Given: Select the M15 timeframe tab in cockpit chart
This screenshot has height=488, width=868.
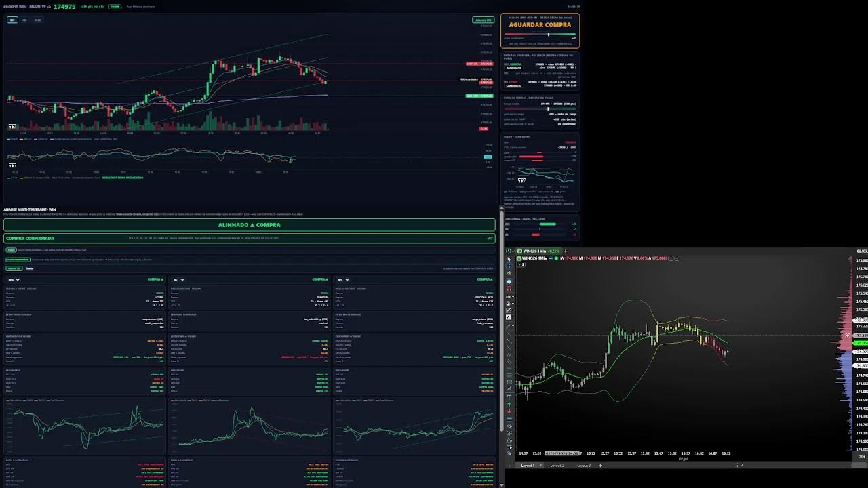Looking at the screenshot, I should (37, 20).
